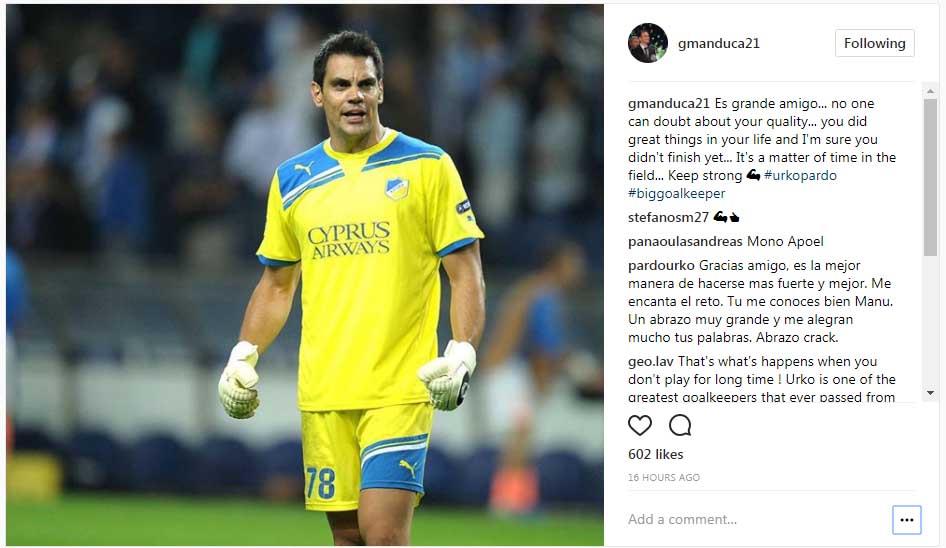Open the #urkopardo hashtag link
Viewport: 946px width, 548px height.
point(800,176)
